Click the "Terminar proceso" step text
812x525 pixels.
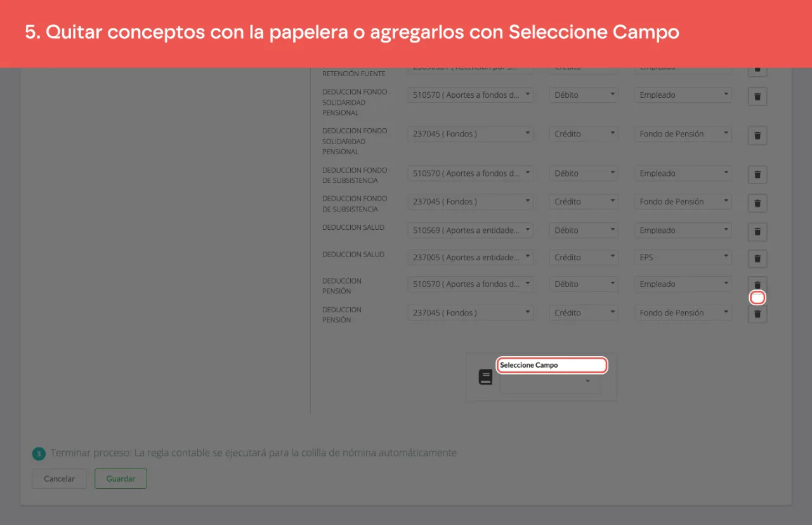click(x=254, y=453)
